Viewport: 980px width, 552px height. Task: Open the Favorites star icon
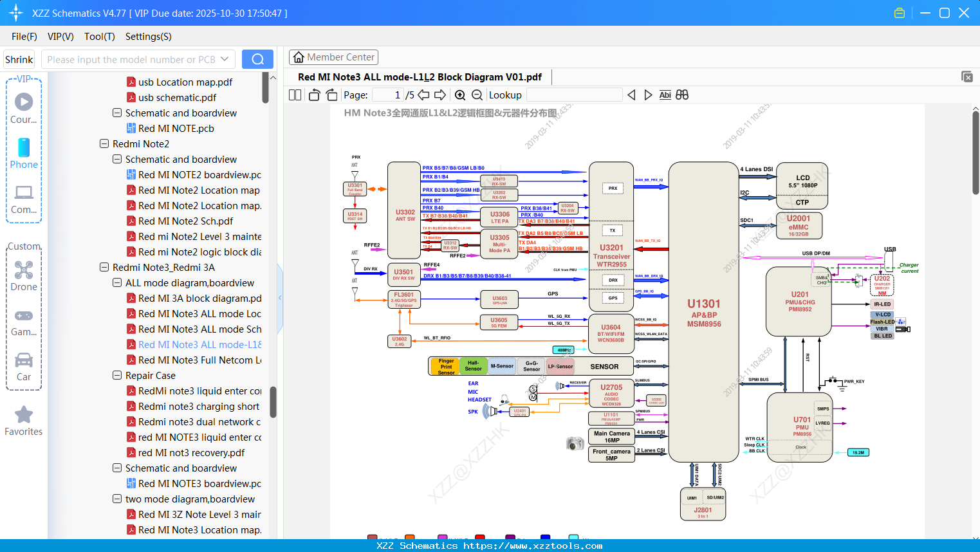click(24, 415)
